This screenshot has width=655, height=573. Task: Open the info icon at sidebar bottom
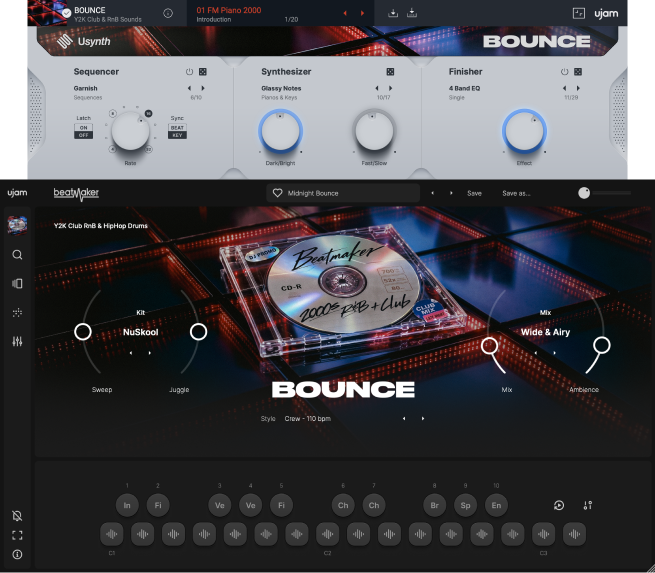(17, 554)
